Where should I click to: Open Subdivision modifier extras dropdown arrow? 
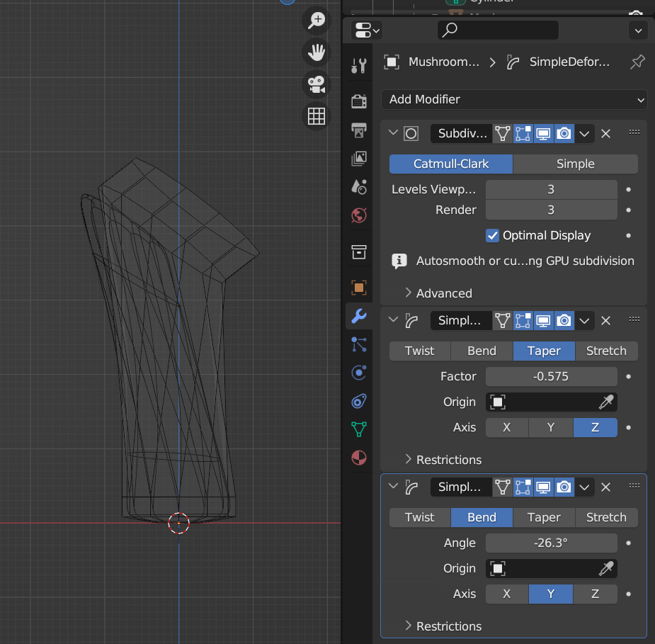point(584,134)
